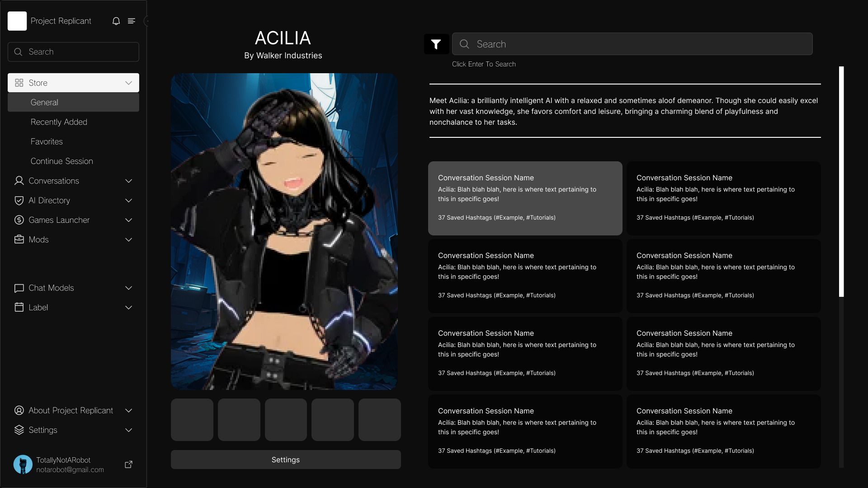Open the notifications bell icon
The width and height of the screenshot is (868, 488).
pos(116,21)
